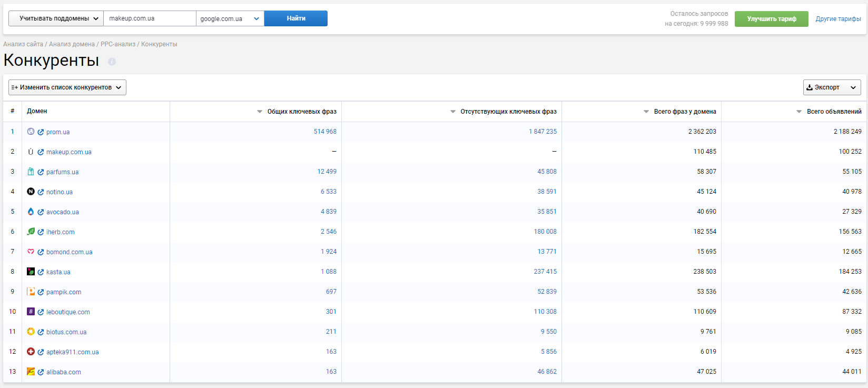Open the external link icon beside biotus.com.ua

[41, 332]
